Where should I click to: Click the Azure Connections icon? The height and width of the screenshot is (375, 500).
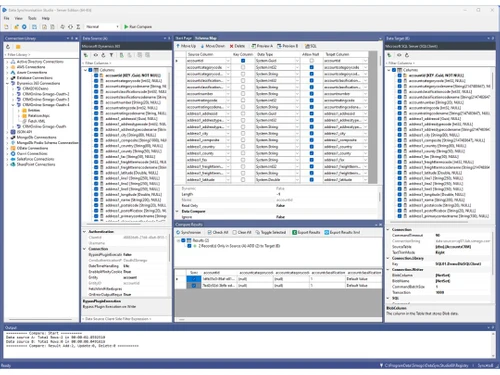point(13,72)
